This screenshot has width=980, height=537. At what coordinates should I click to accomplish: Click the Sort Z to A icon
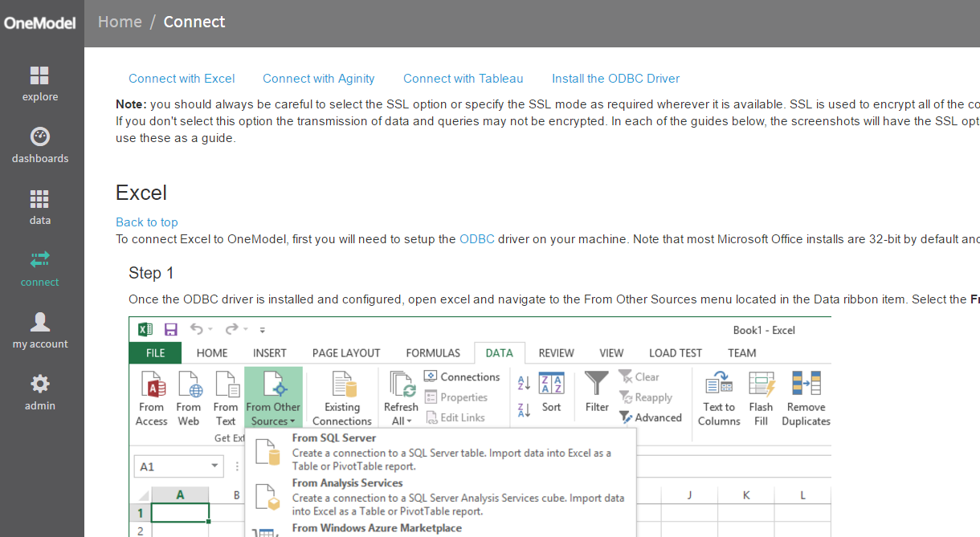[525, 410]
